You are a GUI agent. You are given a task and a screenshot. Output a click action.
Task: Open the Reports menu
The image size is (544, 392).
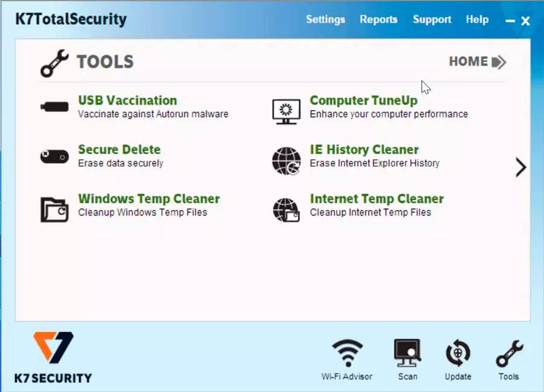(x=378, y=19)
